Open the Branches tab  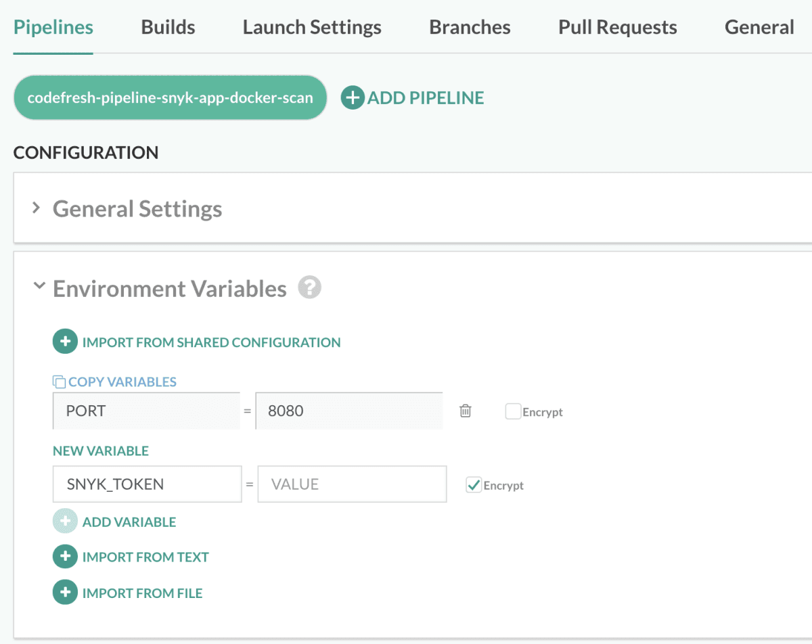pyautogui.click(x=470, y=27)
